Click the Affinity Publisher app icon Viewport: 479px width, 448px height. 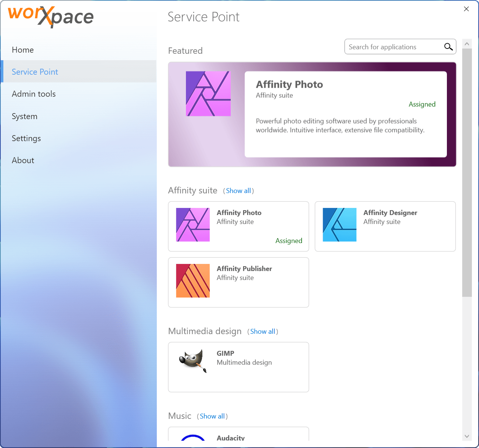tap(193, 281)
